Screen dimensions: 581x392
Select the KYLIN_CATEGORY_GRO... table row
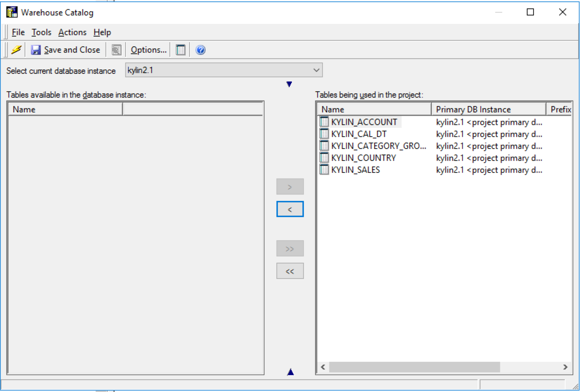378,146
